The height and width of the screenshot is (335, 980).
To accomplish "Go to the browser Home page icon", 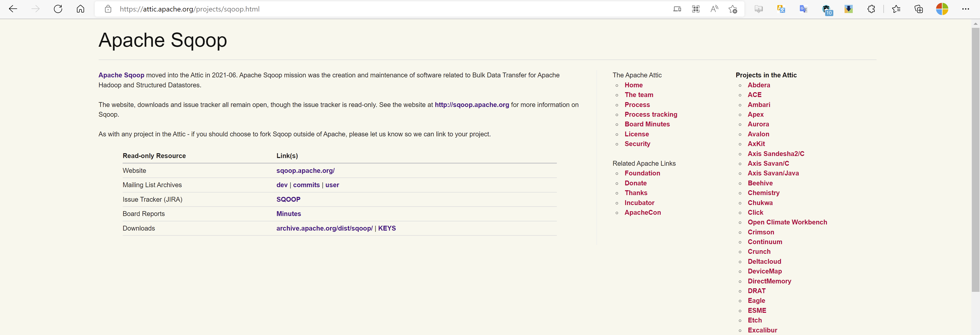I will click(80, 9).
